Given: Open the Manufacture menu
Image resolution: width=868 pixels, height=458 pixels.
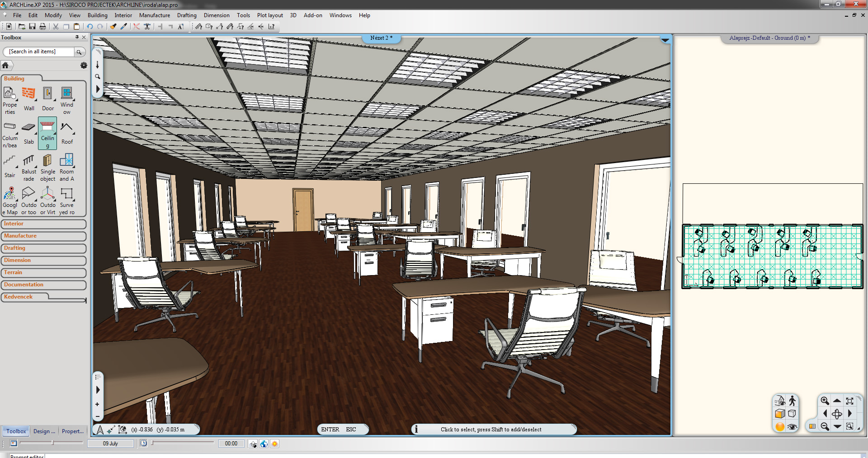Looking at the screenshot, I should 154,15.
